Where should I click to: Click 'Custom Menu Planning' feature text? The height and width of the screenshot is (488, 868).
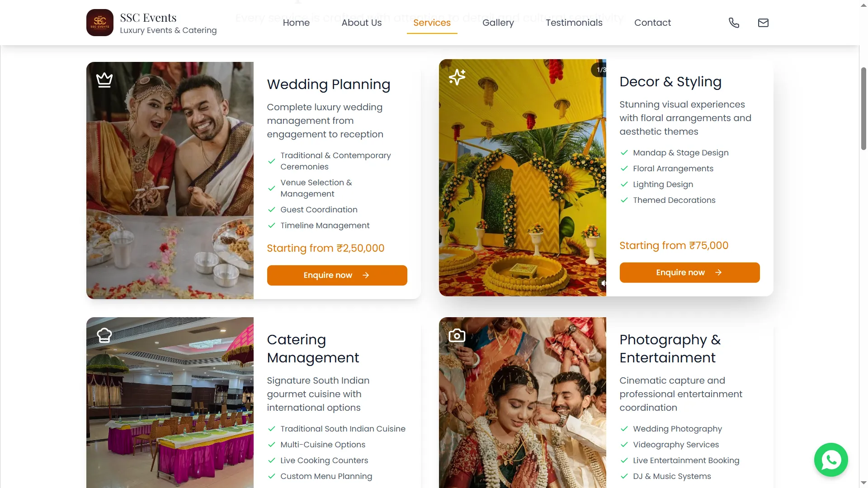click(x=326, y=476)
